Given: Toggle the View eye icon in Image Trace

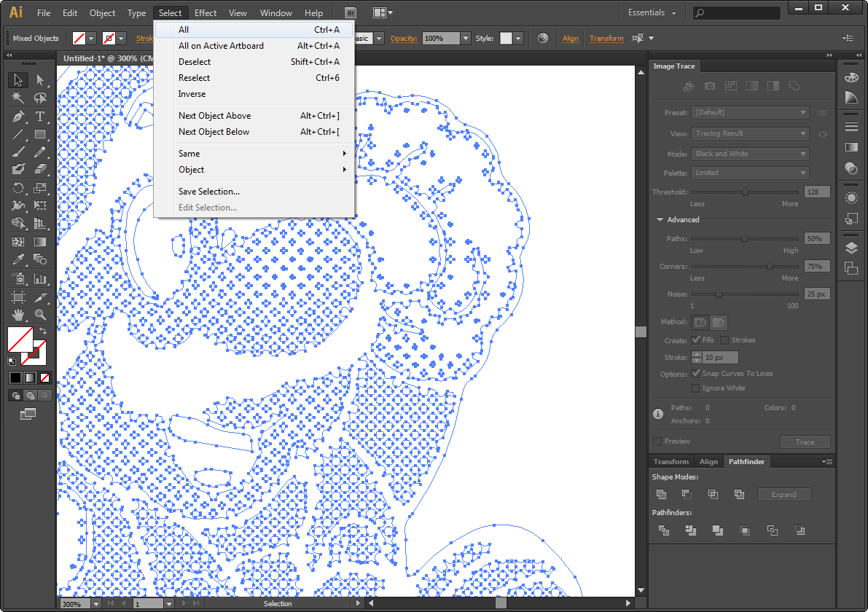Looking at the screenshot, I should click(x=823, y=133).
